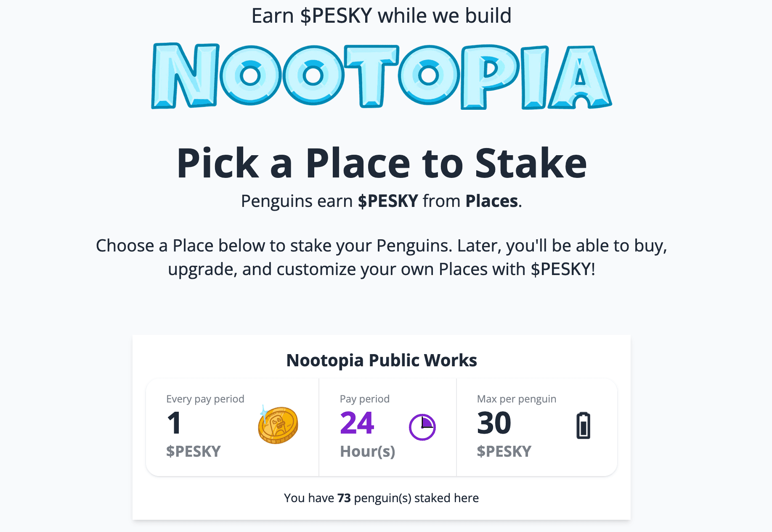Click the Hour(s) unit label
Image resolution: width=772 pixels, height=532 pixels.
(x=367, y=452)
